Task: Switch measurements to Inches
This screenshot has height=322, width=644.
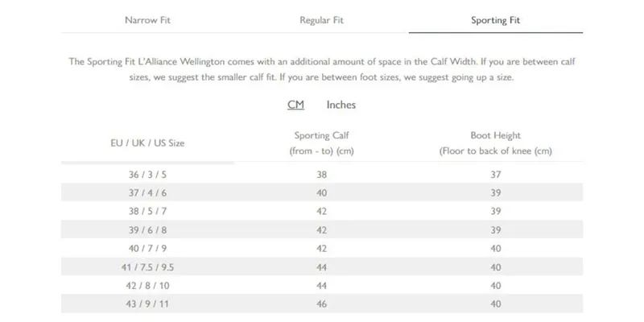Action: [341, 105]
